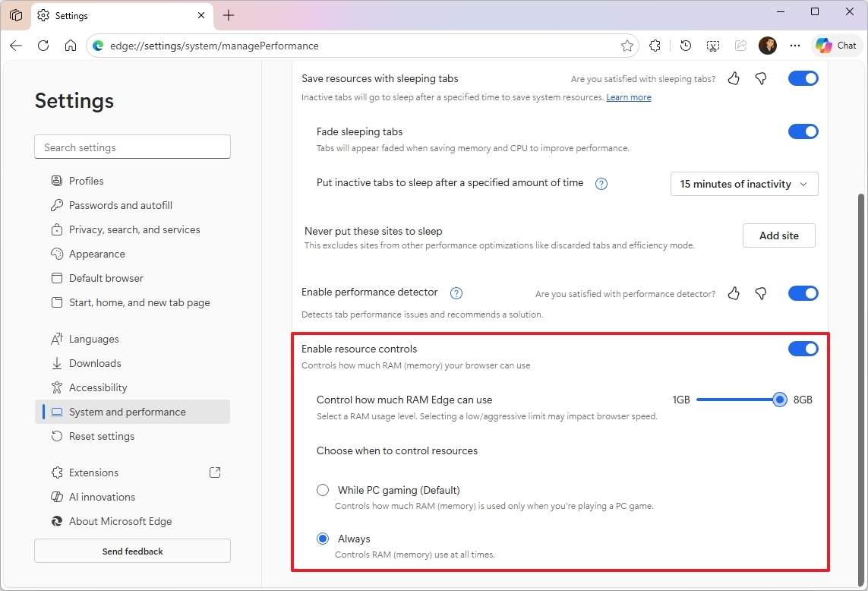Screen dimensions: 868x591
Task: Open the Search settings field
Action: pyautogui.click(x=132, y=147)
